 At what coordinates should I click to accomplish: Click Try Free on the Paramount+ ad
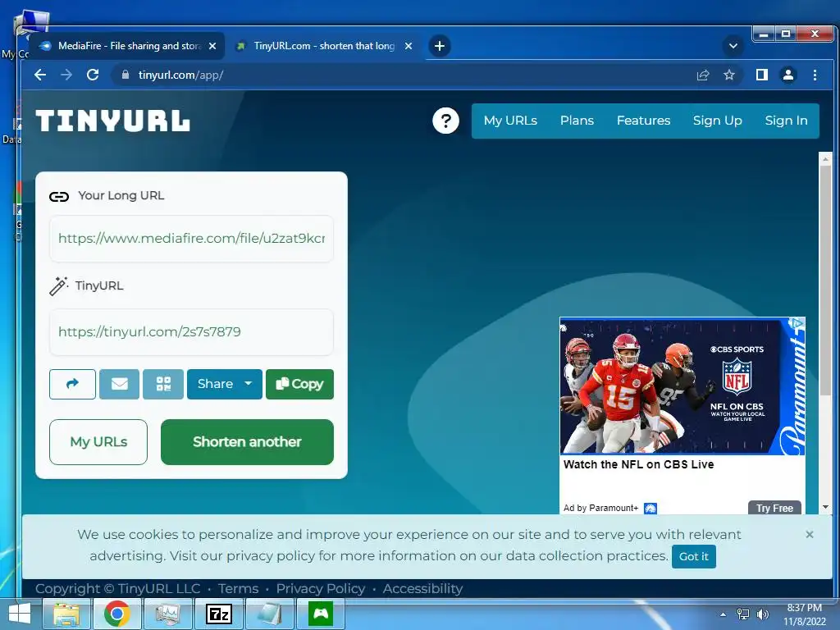point(774,508)
